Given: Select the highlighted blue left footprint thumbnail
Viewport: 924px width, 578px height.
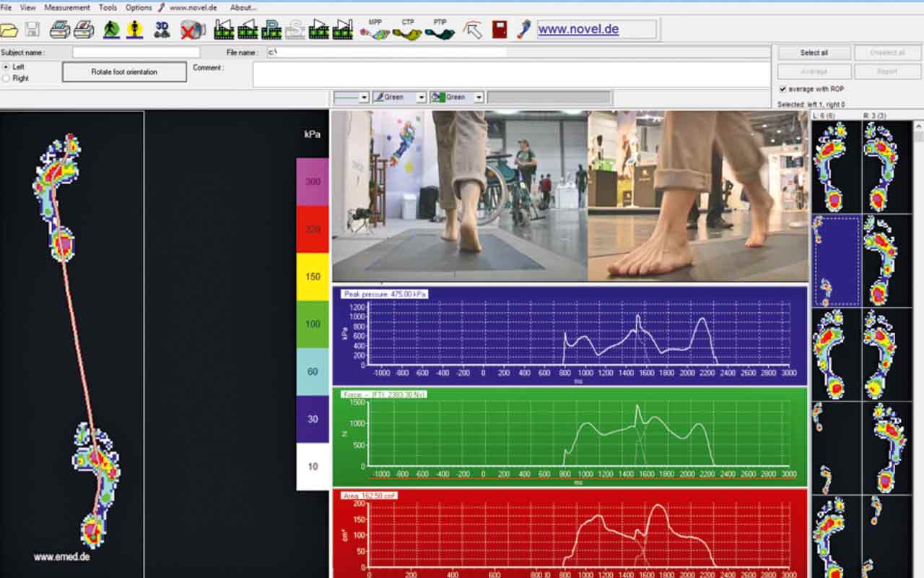Looking at the screenshot, I should 836,261.
